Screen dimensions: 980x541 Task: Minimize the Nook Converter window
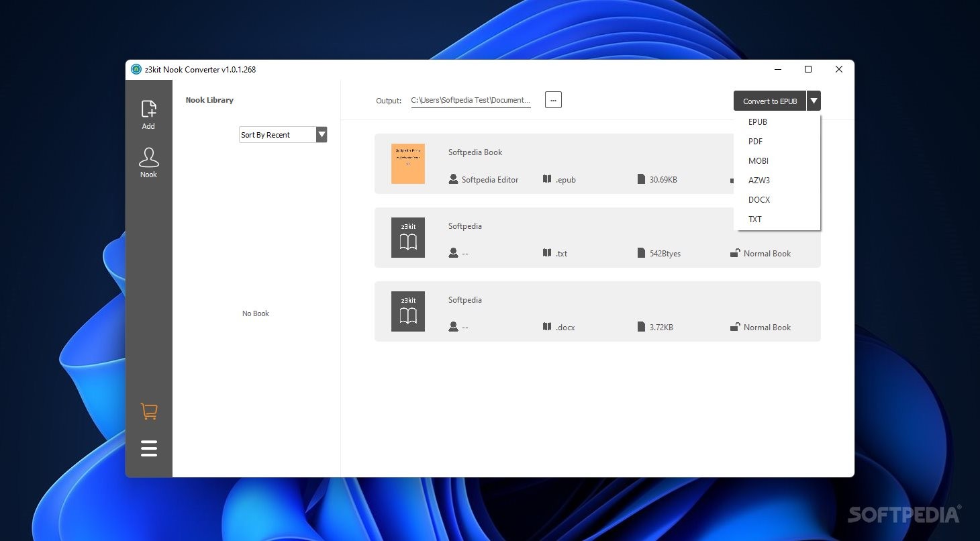778,69
